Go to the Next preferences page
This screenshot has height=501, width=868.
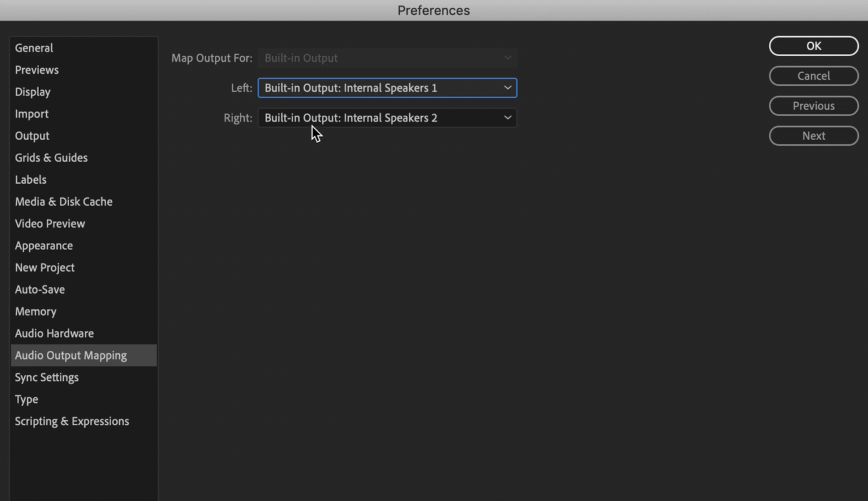pyautogui.click(x=813, y=136)
